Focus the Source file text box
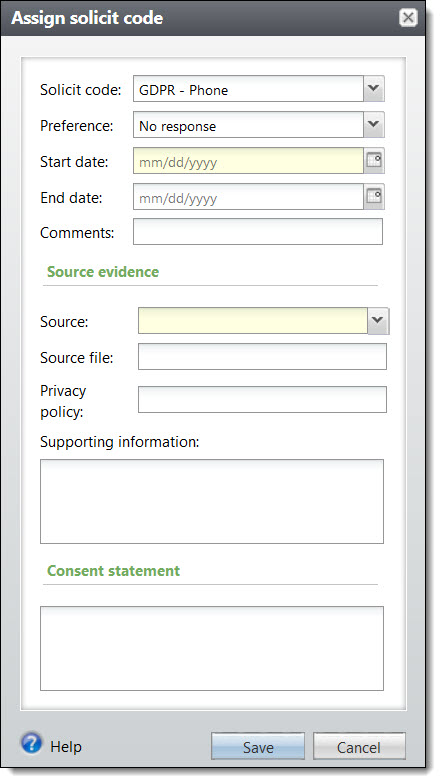441x783 pixels. 262,357
